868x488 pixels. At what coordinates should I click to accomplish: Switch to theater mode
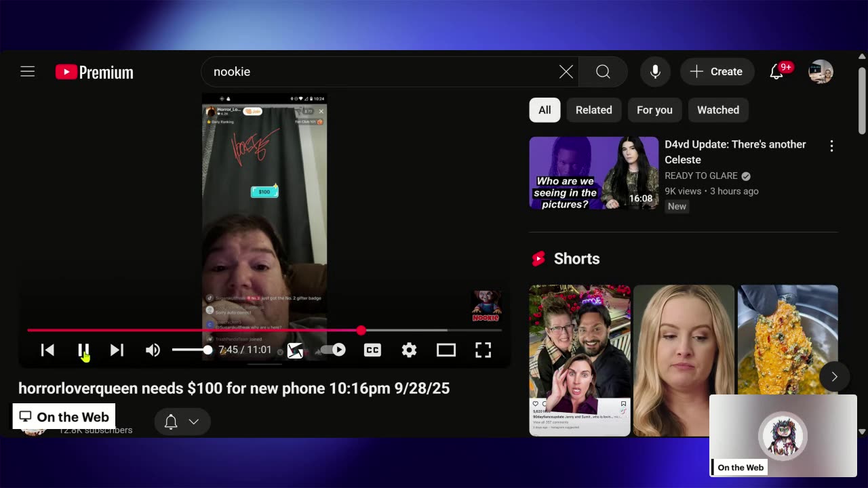point(446,350)
